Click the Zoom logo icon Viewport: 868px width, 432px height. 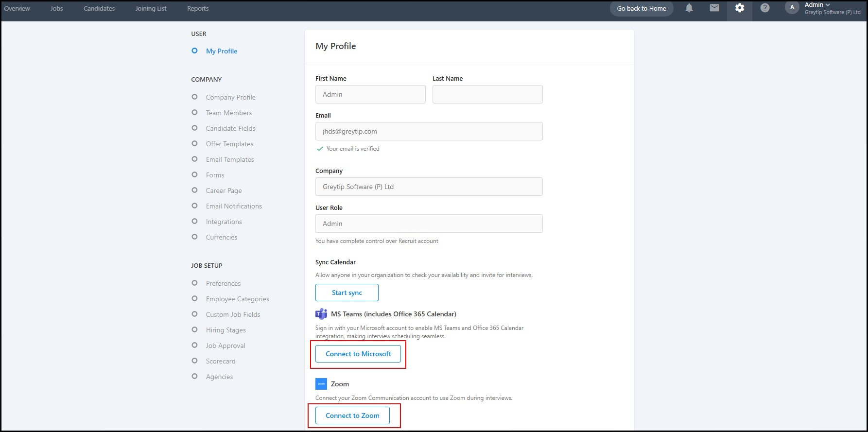point(321,384)
